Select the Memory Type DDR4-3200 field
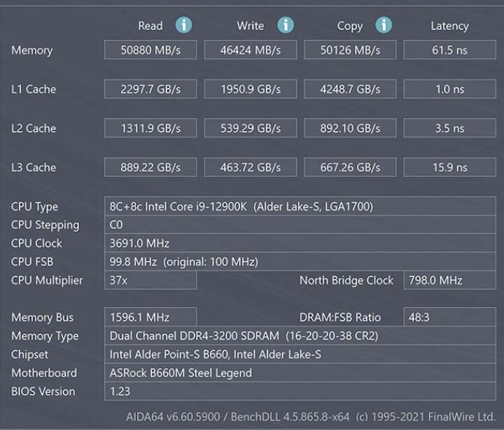 click(299, 336)
